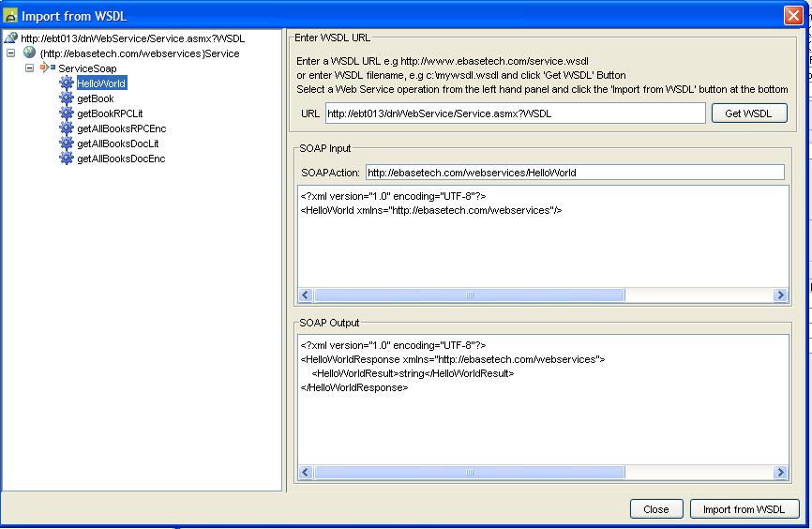Click the getAllBooksDocEnc operation gear icon

click(x=67, y=159)
